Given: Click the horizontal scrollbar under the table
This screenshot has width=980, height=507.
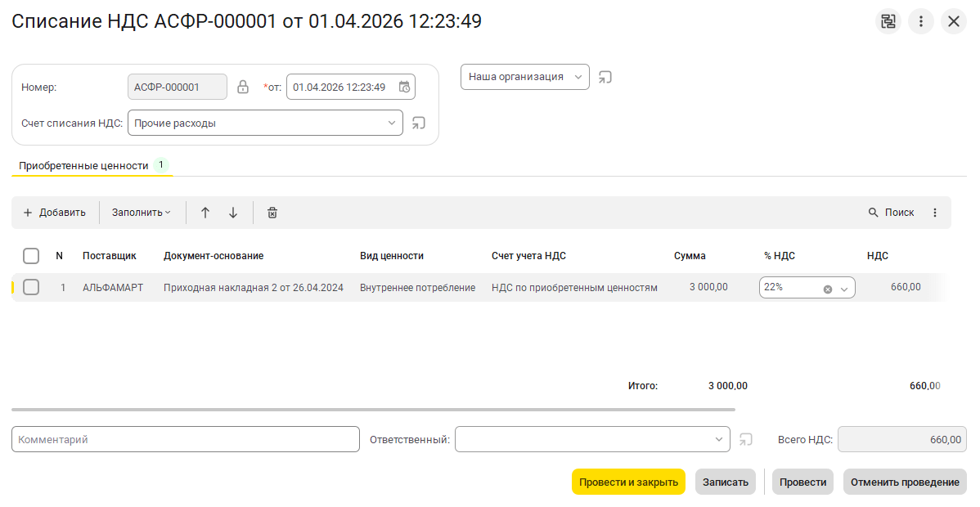Looking at the screenshot, I should (373, 410).
